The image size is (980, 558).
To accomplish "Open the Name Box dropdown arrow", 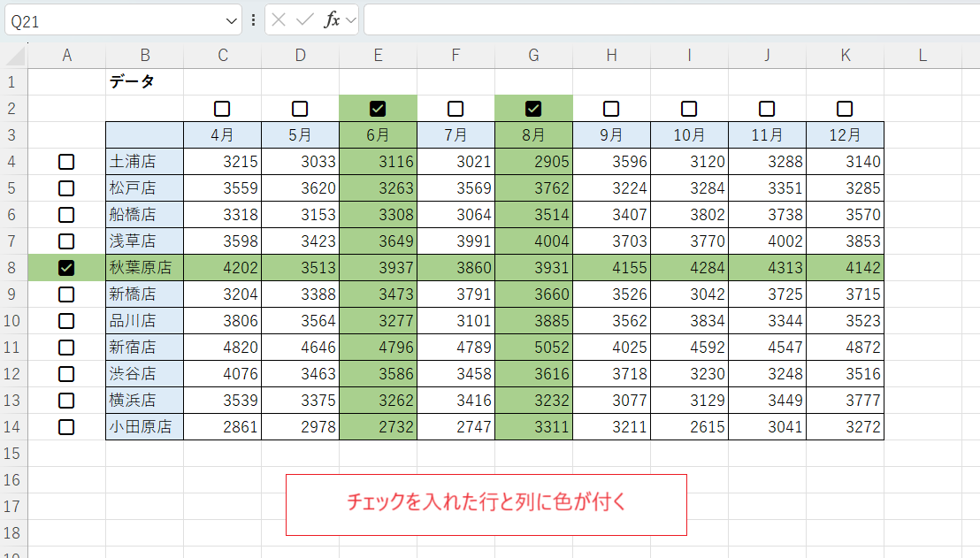I will pyautogui.click(x=231, y=21).
